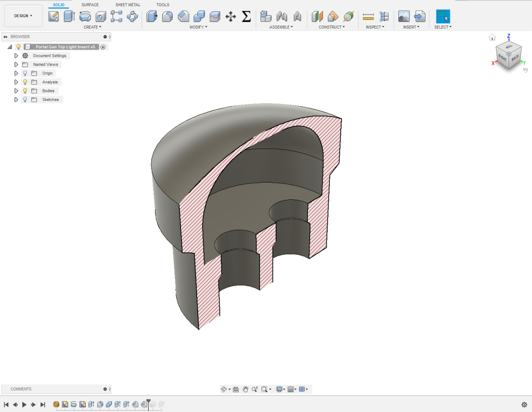The width and height of the screenshot is (532, 412).
Task: Toggle Analysis folder visibility lightbulb
Action: (25, 82)
